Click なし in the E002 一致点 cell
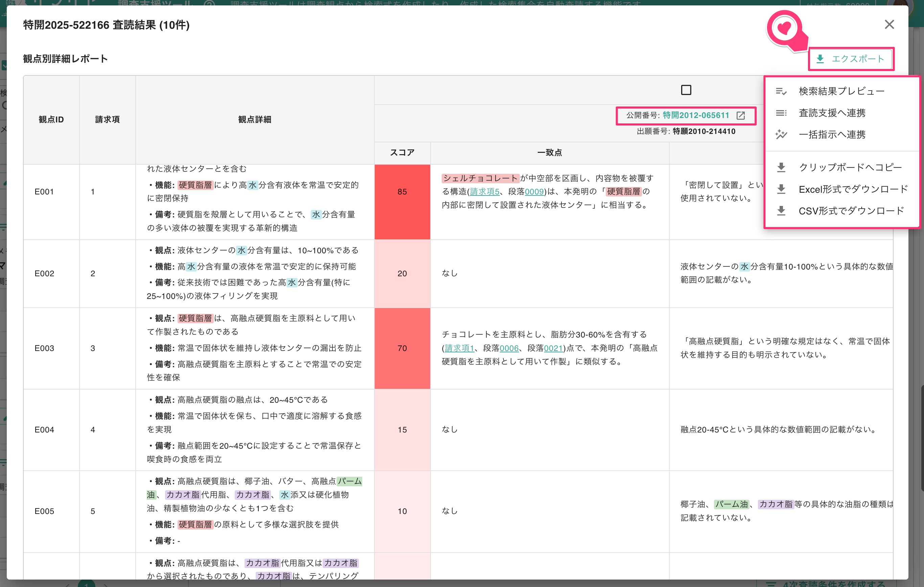The width and height of the screenshot is (924, 587). coord(450,273)
